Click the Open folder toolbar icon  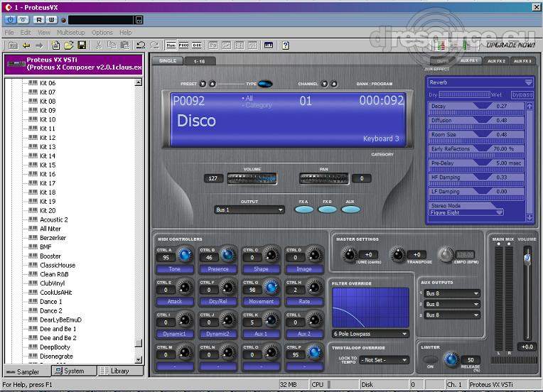69,45
